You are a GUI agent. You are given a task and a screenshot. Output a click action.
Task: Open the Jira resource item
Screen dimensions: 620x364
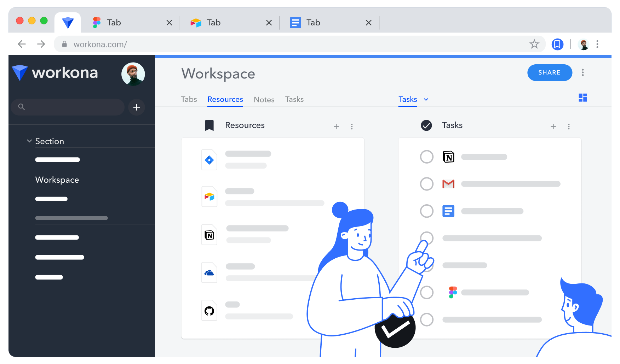coord(236,160)
